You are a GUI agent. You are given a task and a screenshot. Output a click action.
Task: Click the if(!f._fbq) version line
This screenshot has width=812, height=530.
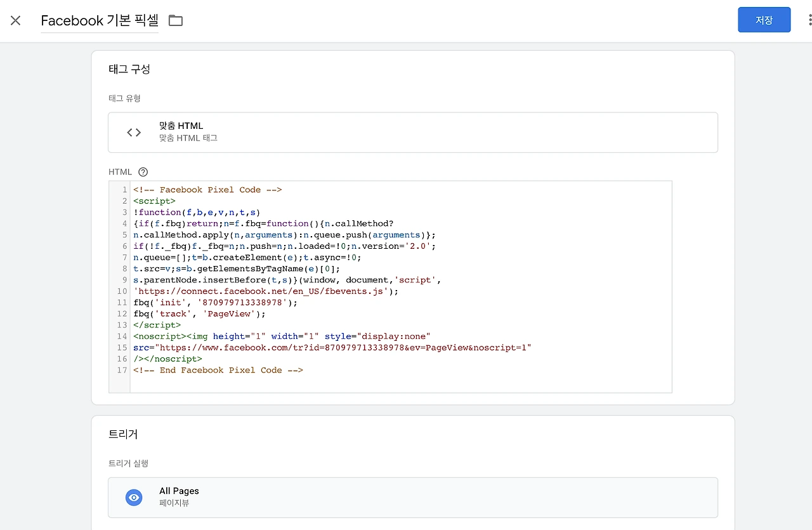tap(284, 246)
